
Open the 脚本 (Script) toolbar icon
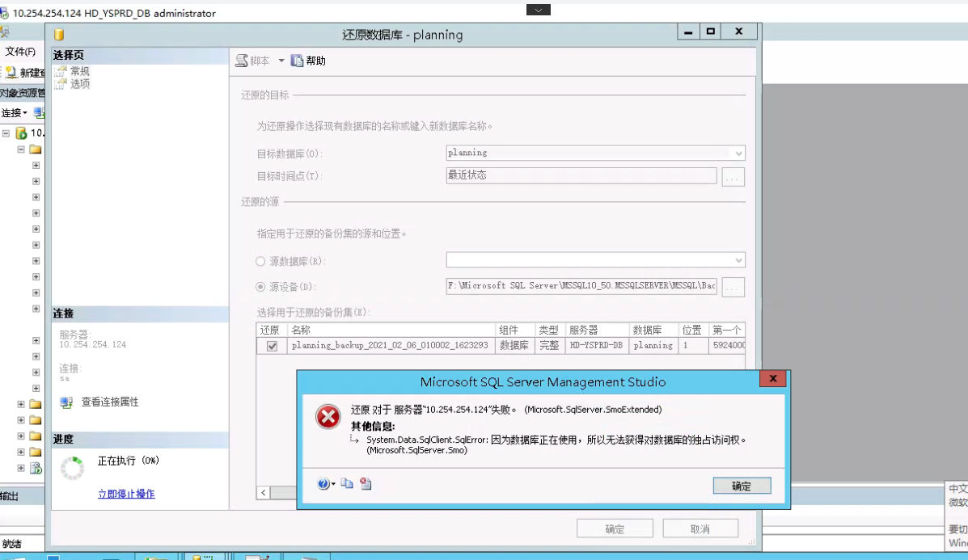(x=240, y=60)
